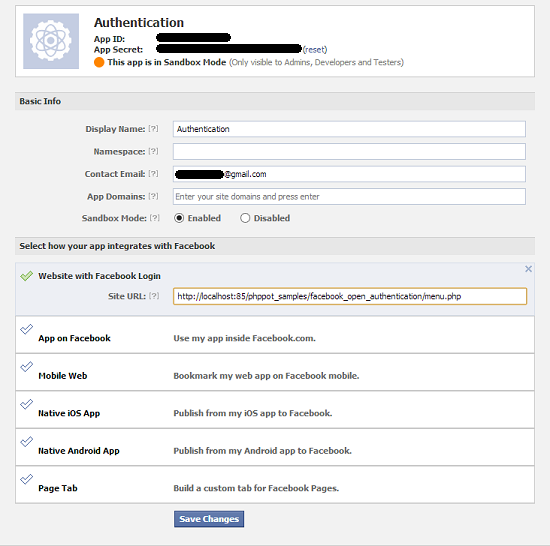Select the Disabled sandbox radio button

[x=245, y=218]
